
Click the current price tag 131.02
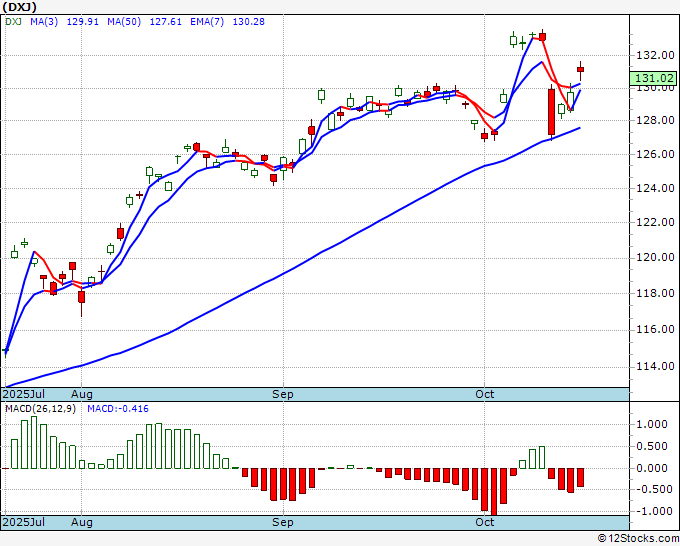tap(654, 78)
